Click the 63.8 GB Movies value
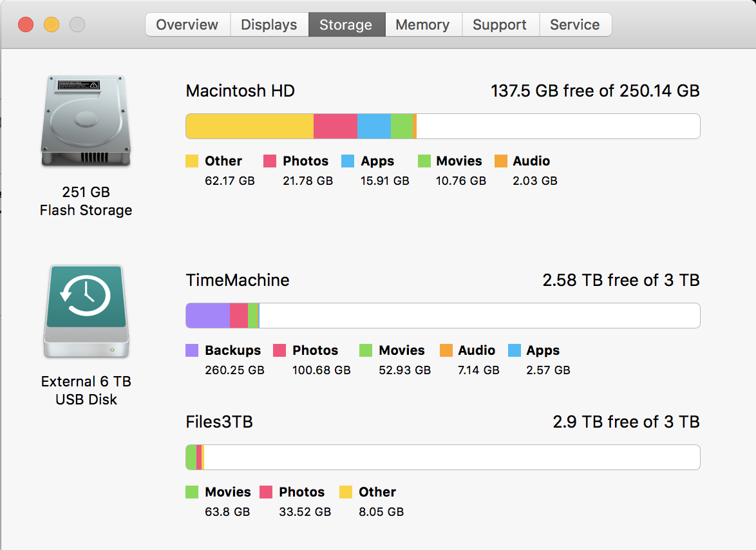This screenshot has height=550, width=756. tap(227, 512)
